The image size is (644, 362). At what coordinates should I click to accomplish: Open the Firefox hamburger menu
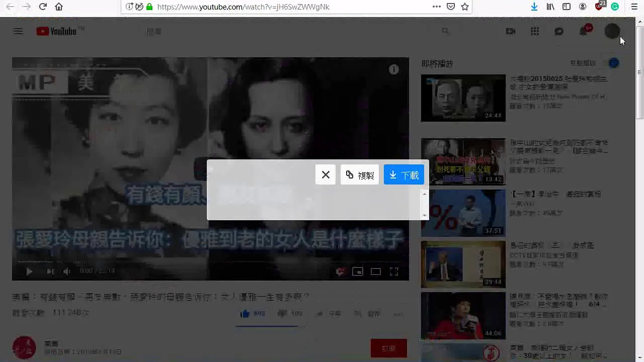coord(634,7)
